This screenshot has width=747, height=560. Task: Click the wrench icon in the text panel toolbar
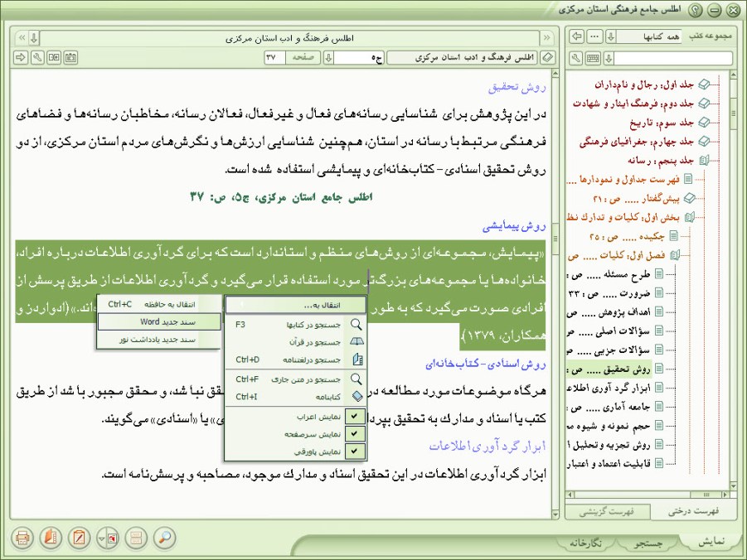[37, 58]
